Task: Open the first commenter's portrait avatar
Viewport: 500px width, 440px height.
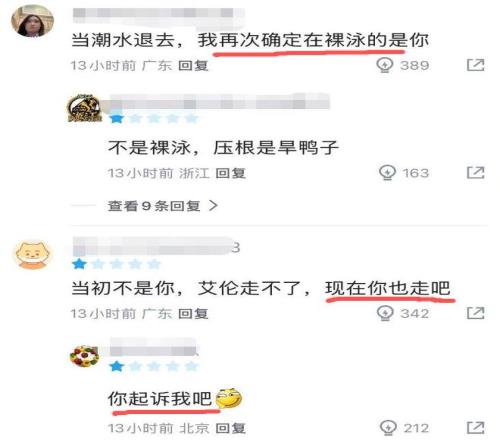Action: pos(32,21)
